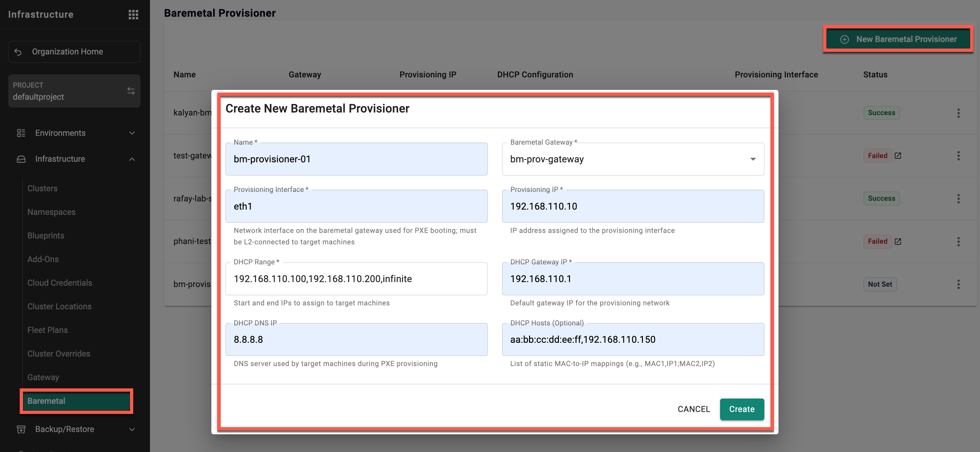Click New Baremetal Provisioner button
The height and width of the screenshot is (452, 980).
pos(898,39)
